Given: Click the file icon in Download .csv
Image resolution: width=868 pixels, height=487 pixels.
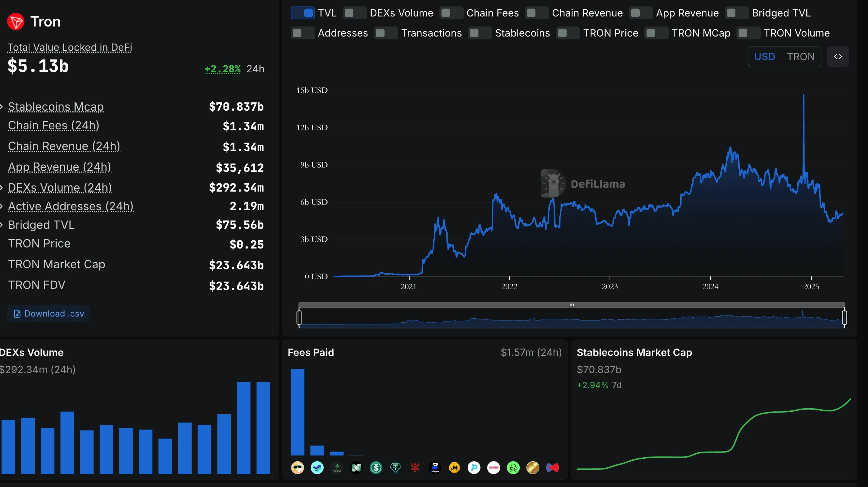Looking at the screenshot, I should point(17,314).
